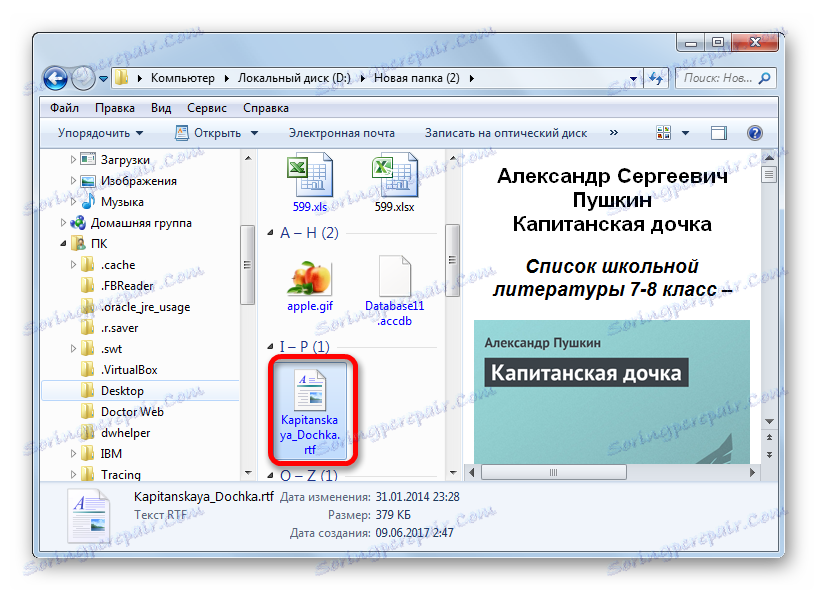The width and height of the screenshot is (818, 591).
Task: Select the .FBReader folder
Action: click(127, 285)
